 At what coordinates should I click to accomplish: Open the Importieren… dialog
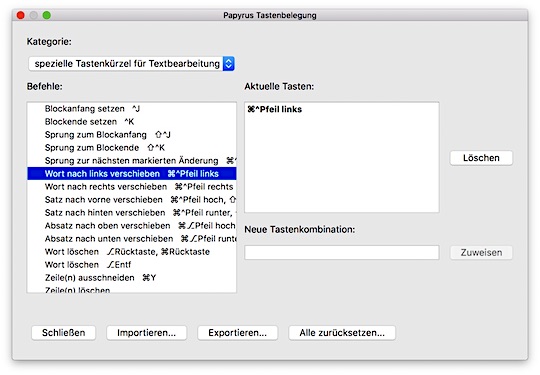pos(146,333)
